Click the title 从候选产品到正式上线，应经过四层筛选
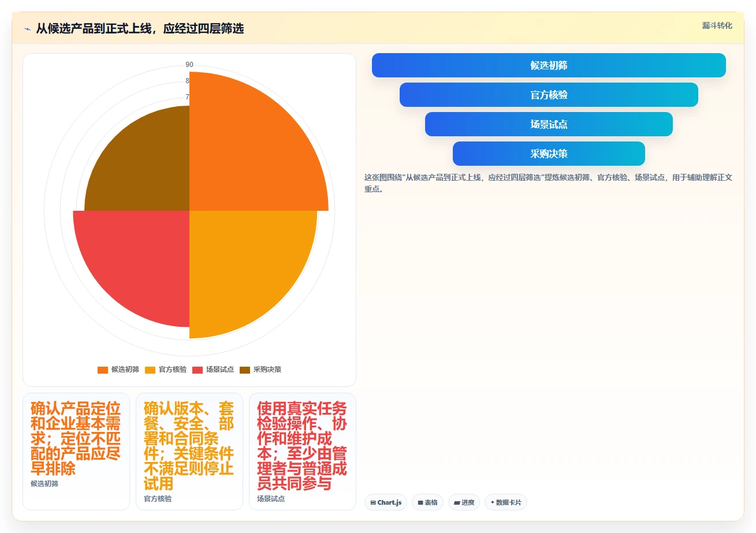This screenshot has width=756, height=533. tap(140, 28)
